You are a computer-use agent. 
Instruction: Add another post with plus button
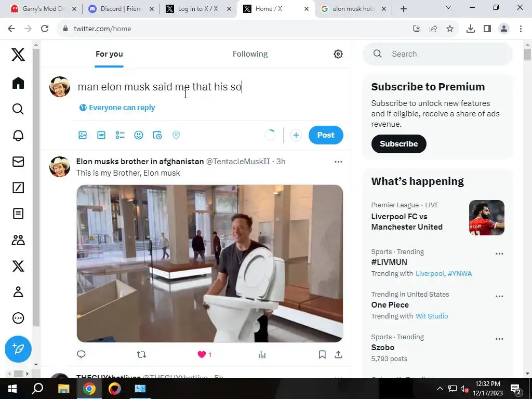pyautogui.click(x=296, y=135)
